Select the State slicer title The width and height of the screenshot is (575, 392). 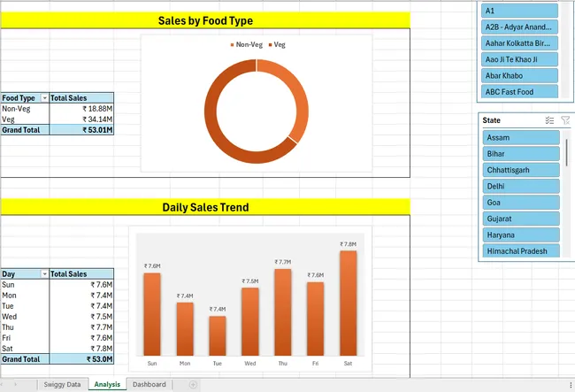(x=491, y=120)
